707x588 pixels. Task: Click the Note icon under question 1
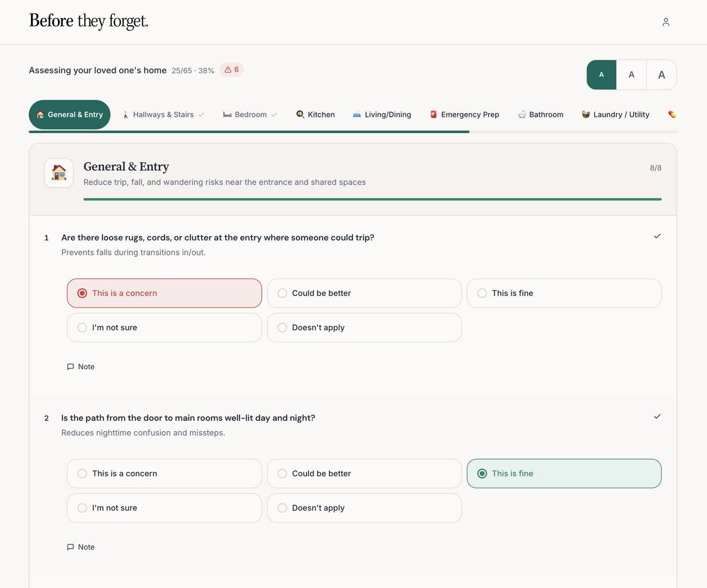click(x=70, y=366)
